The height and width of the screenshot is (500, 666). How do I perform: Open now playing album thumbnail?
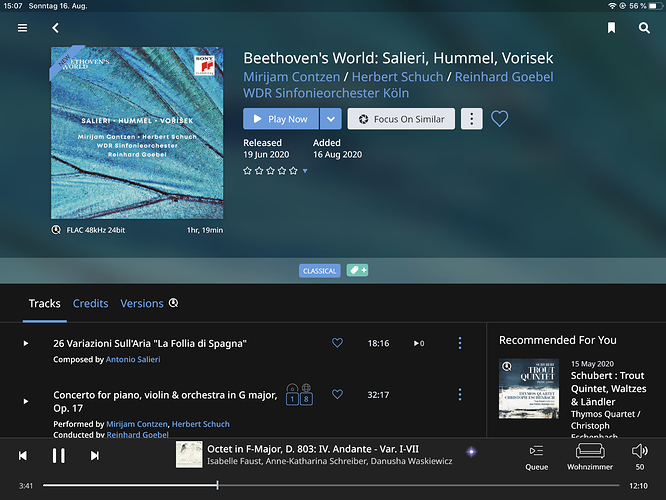[x=189, y=455]
